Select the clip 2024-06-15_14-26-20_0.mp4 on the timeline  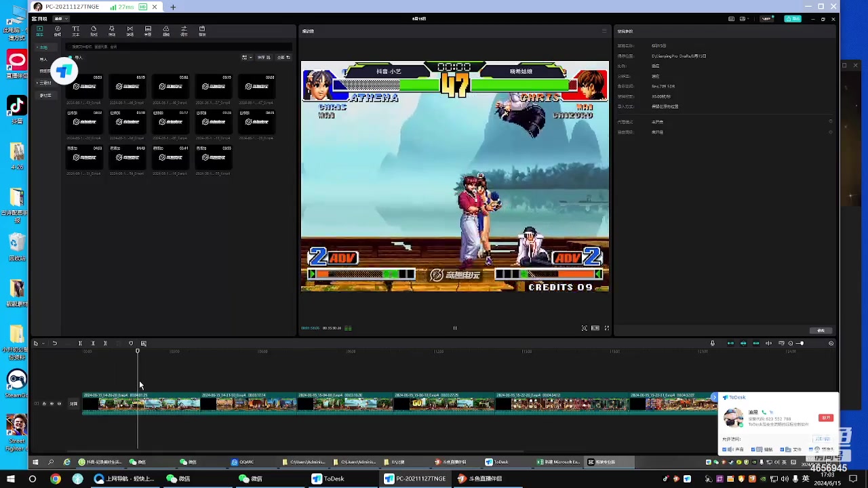pos(141,403)
